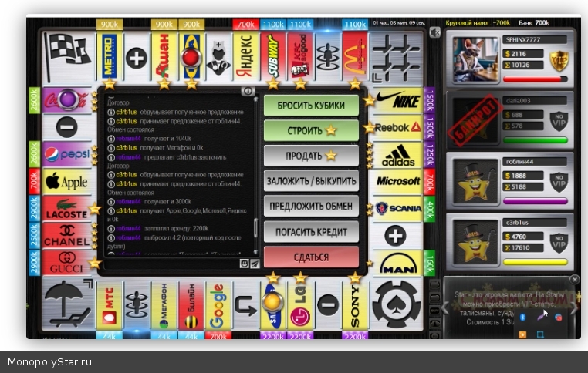The height and width of the screenshot is (373, 588).
Task: Select the Chanel property cell
Action: coord(67,236)
